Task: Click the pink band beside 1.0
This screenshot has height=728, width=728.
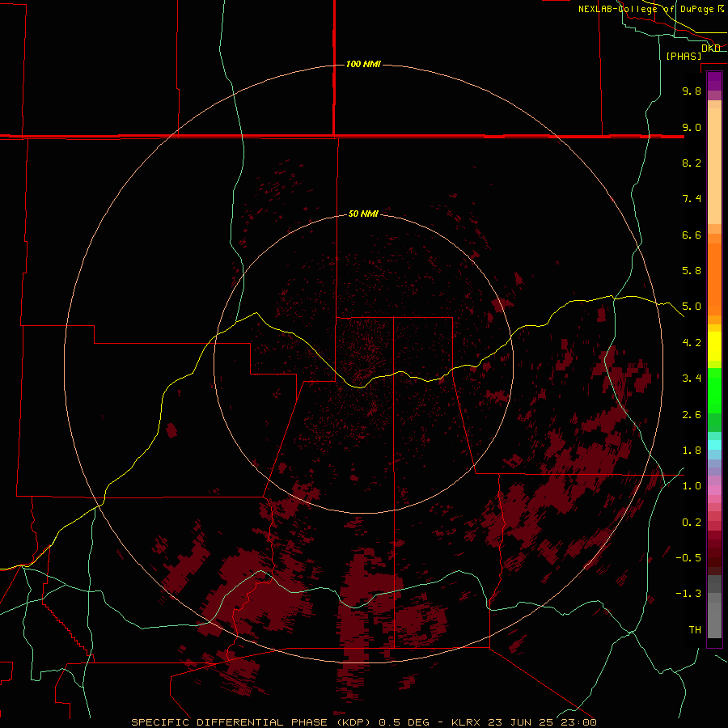Action: coord(714,489)
